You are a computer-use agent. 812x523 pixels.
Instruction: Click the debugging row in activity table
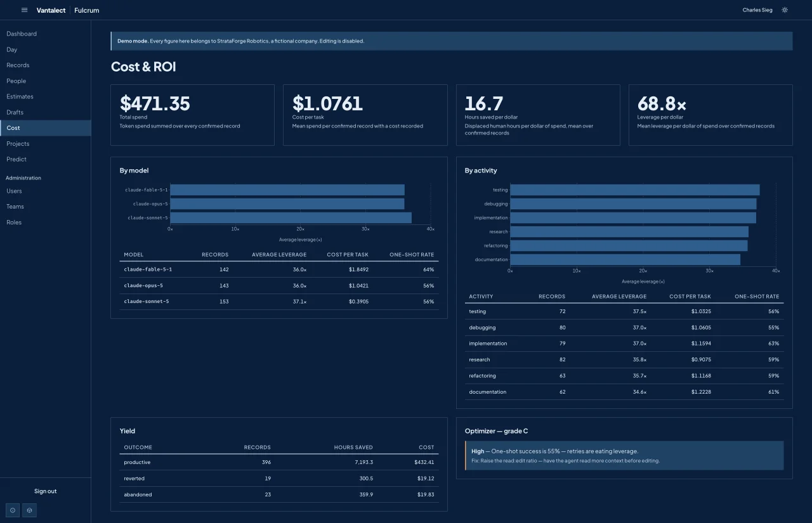(624, 328)
